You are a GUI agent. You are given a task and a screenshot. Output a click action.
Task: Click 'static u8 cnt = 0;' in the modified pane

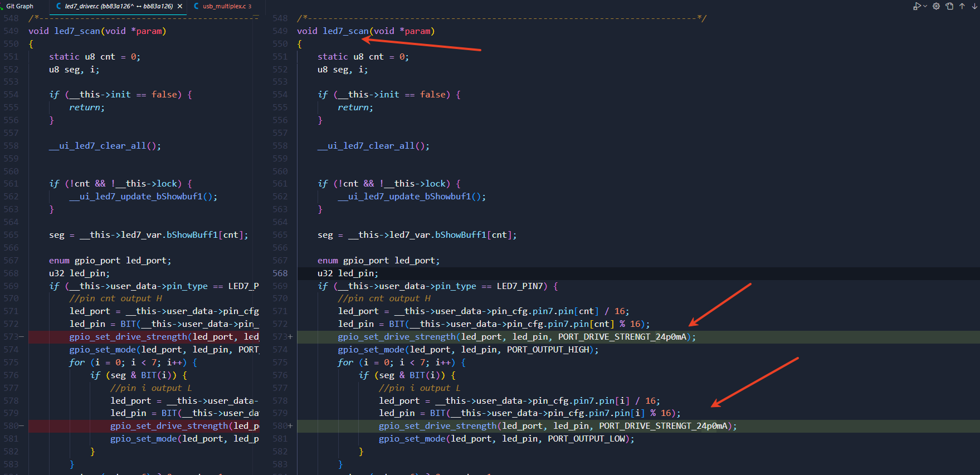[x=363, y=57]
